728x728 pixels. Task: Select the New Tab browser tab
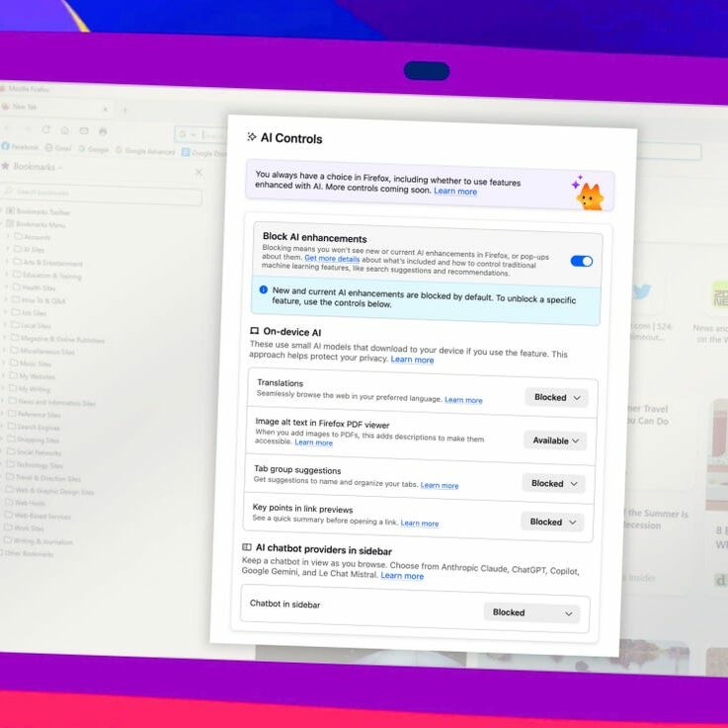coord(55,108)
